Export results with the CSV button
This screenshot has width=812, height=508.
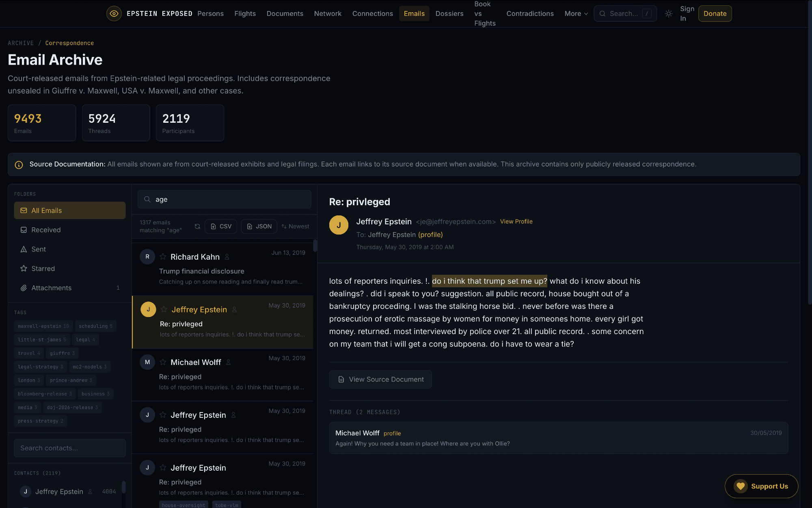click(221, 226)
